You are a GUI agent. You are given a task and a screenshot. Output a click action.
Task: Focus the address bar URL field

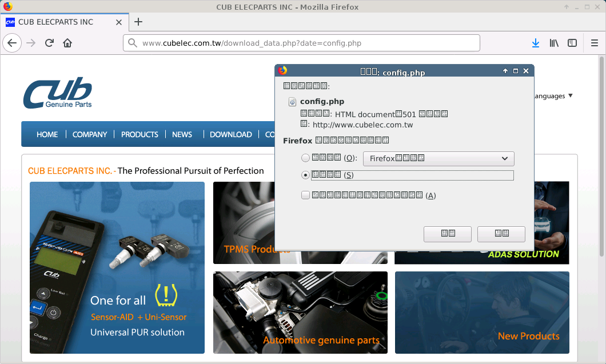[301, 43]
